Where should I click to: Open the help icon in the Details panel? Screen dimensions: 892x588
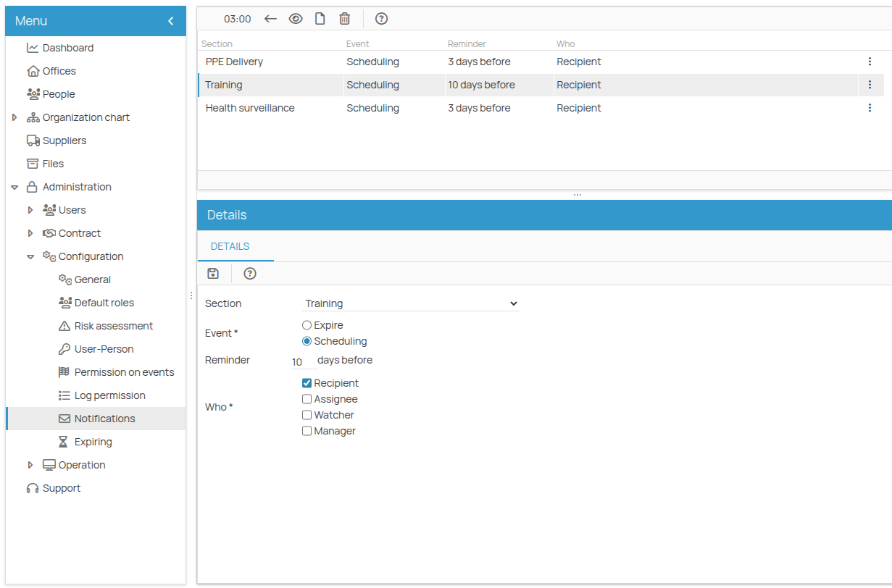(x=249, y=273)
